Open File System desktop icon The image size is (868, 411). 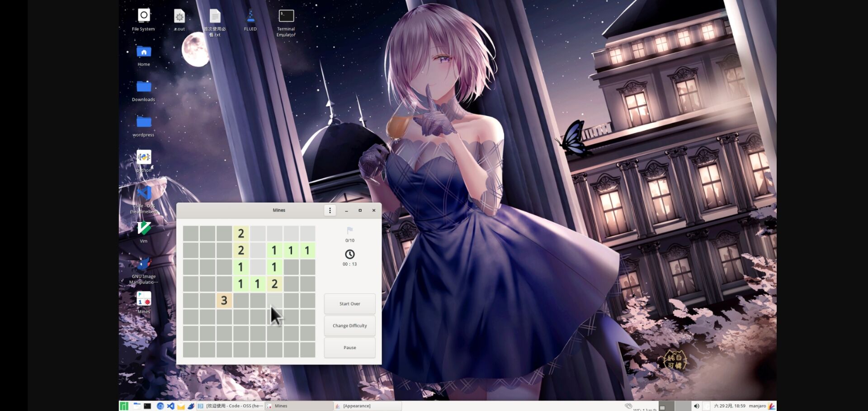(x=143, y=19)
